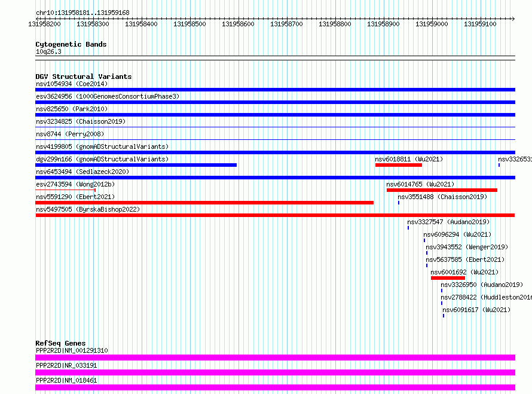Select the nsv5637585 (Ebert2021) label
The image size is (532, 394).
(x=465, y=259)
